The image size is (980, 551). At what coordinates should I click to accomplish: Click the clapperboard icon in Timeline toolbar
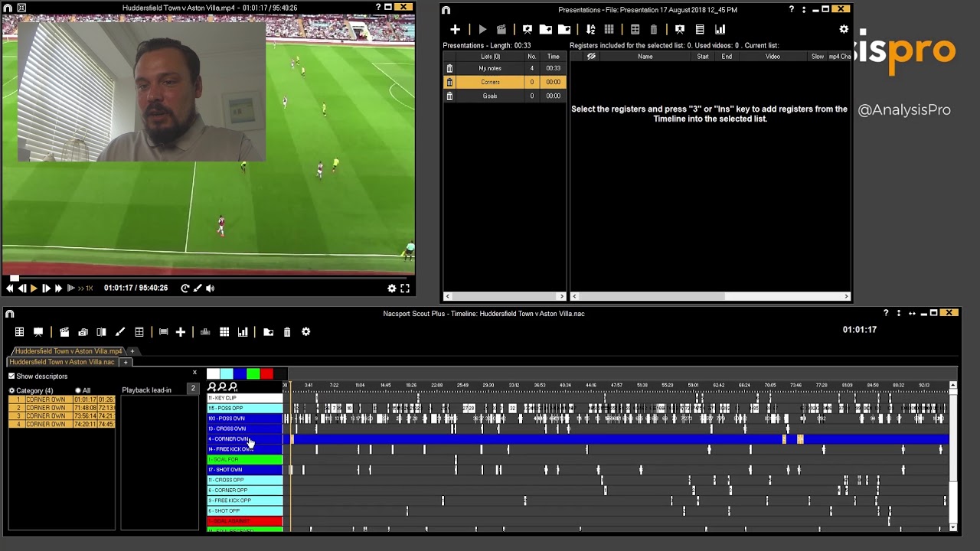[x=64, y=332]
